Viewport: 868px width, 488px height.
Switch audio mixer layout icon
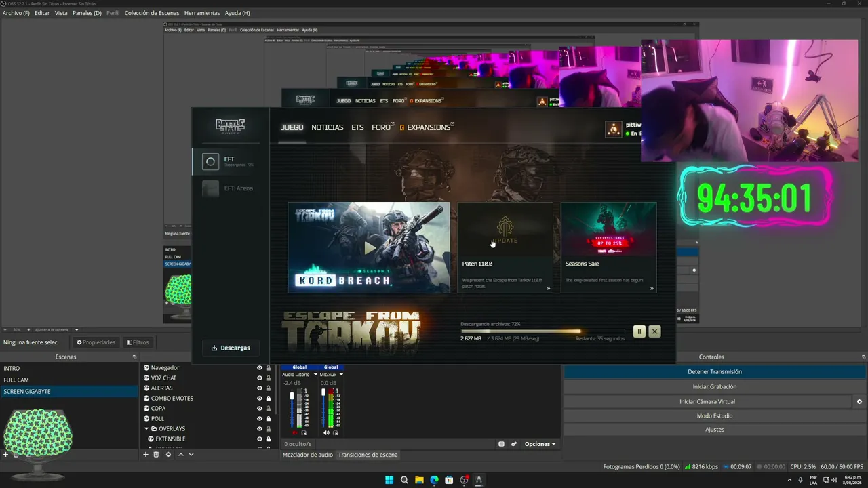501,444
